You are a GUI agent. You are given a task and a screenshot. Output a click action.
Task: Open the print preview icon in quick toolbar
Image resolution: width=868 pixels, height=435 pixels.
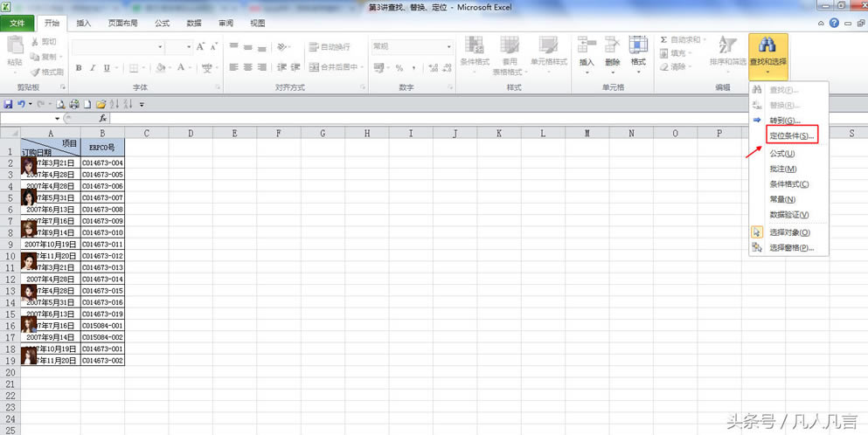pos(61,104)
